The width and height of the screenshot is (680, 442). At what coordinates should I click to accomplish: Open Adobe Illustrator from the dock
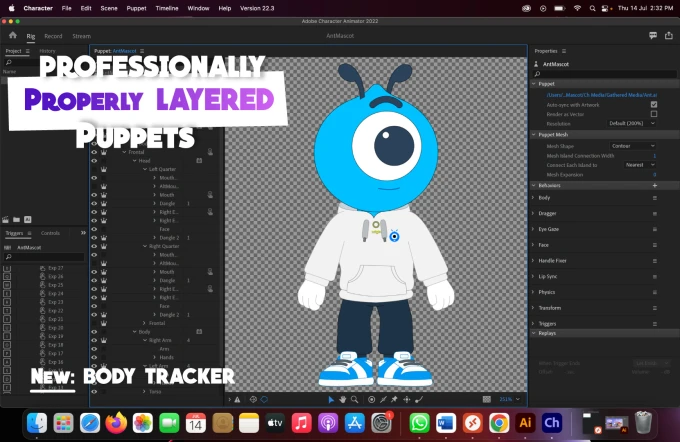[525, 423]
